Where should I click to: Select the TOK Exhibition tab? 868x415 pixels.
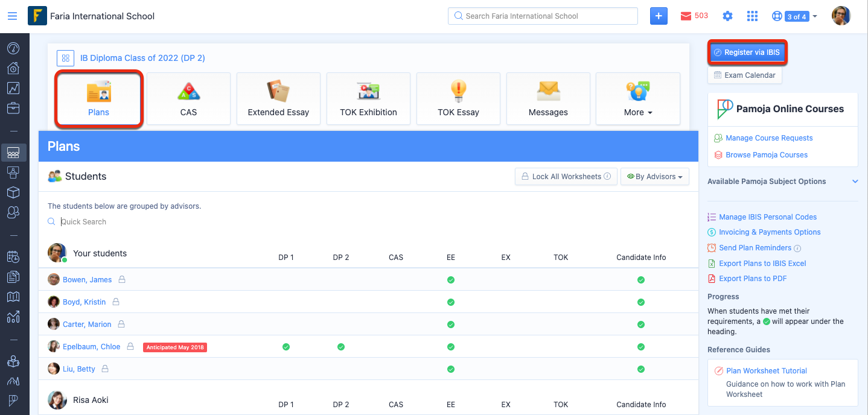pos(368,99)
